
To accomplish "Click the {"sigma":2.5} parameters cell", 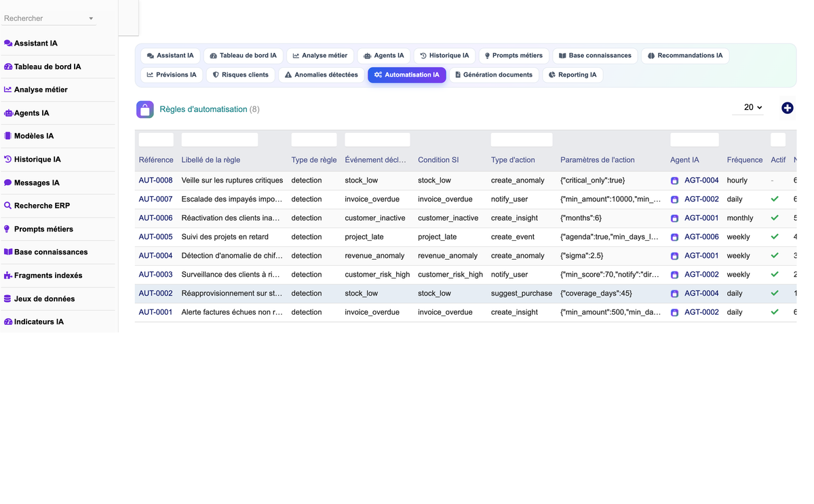I will 582,256.
